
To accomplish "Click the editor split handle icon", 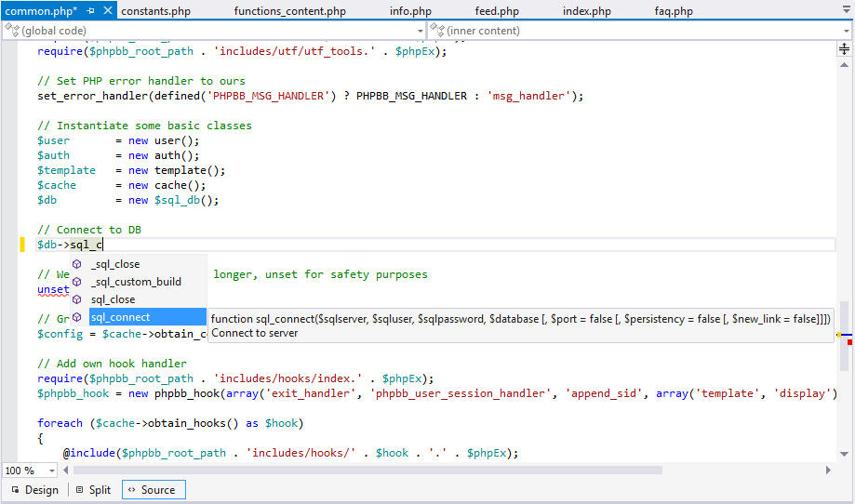I will pos(844,49).
